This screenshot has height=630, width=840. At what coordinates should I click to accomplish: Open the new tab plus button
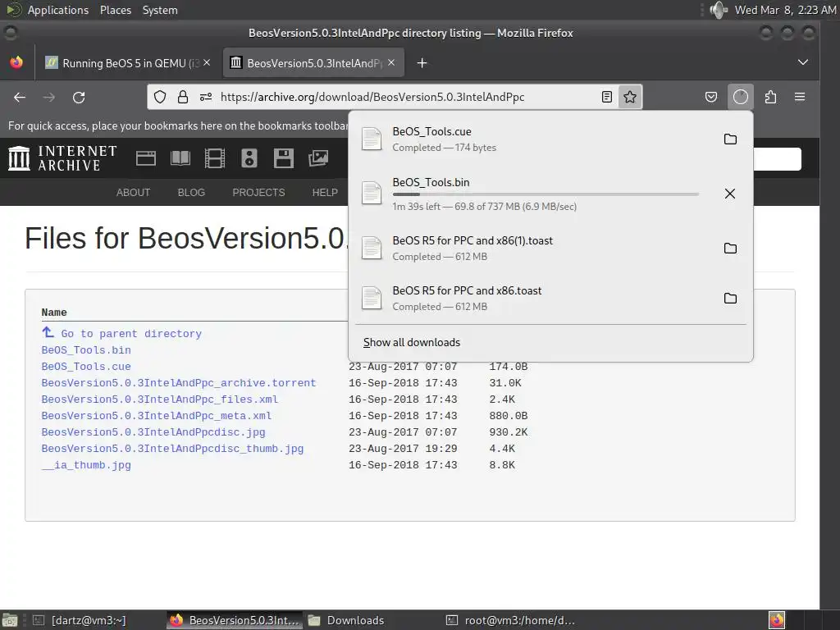(422, 63)
